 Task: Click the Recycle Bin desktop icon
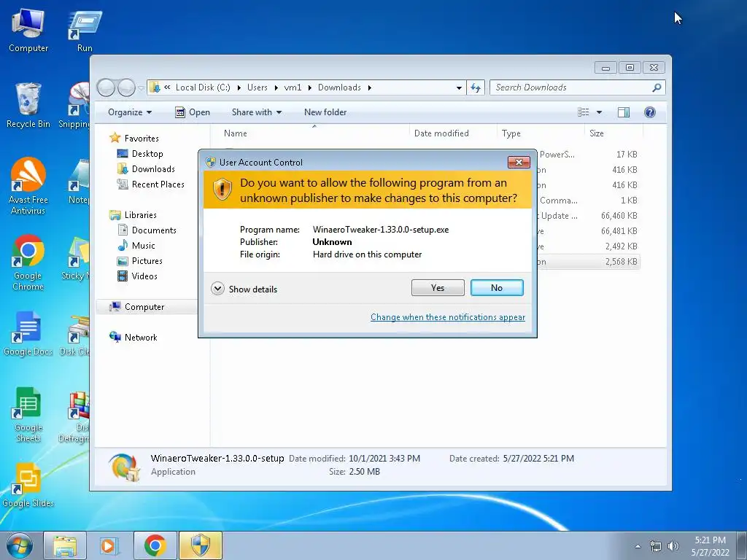point(28,105)
